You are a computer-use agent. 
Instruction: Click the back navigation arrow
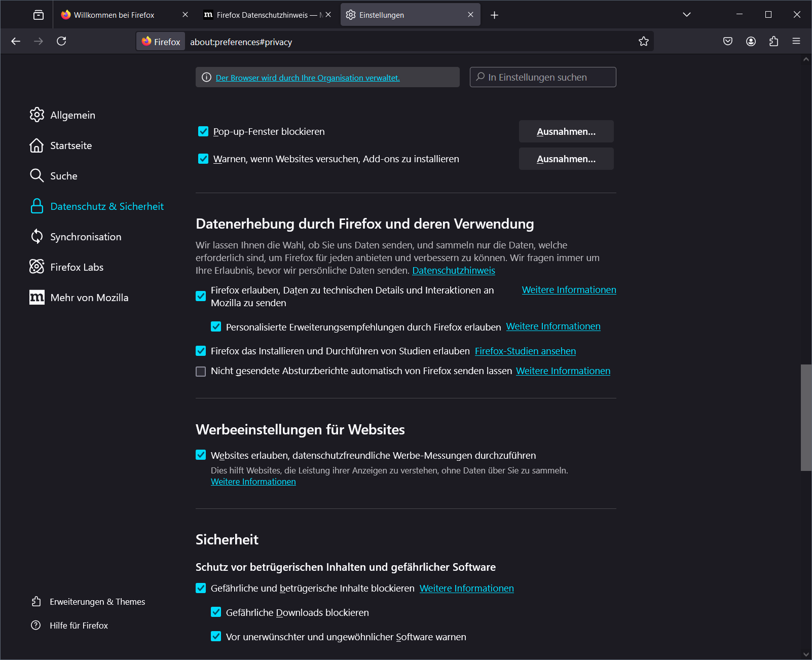(16, 41)
